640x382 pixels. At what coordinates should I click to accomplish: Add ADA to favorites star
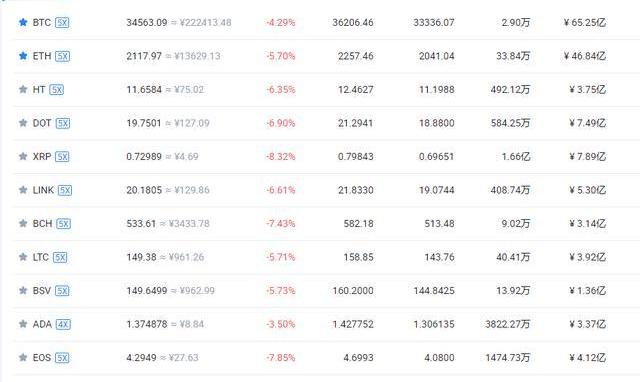tap(23, 324)
